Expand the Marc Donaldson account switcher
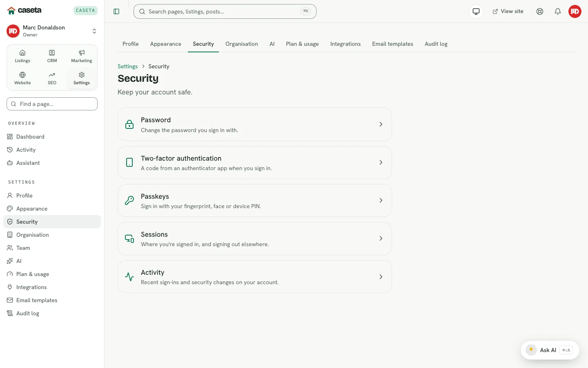This screenshot has height=368, width=588. point(52,31)
